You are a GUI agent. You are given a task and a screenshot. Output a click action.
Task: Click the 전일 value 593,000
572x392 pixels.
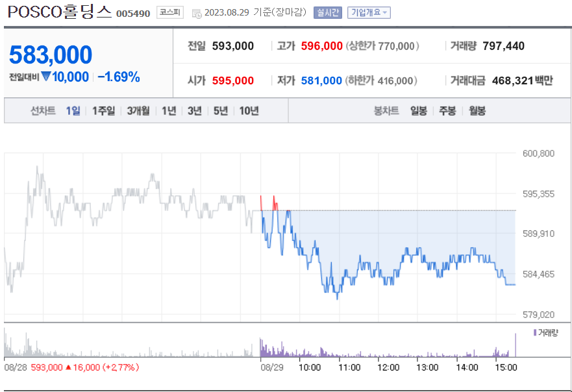(232, 46)
